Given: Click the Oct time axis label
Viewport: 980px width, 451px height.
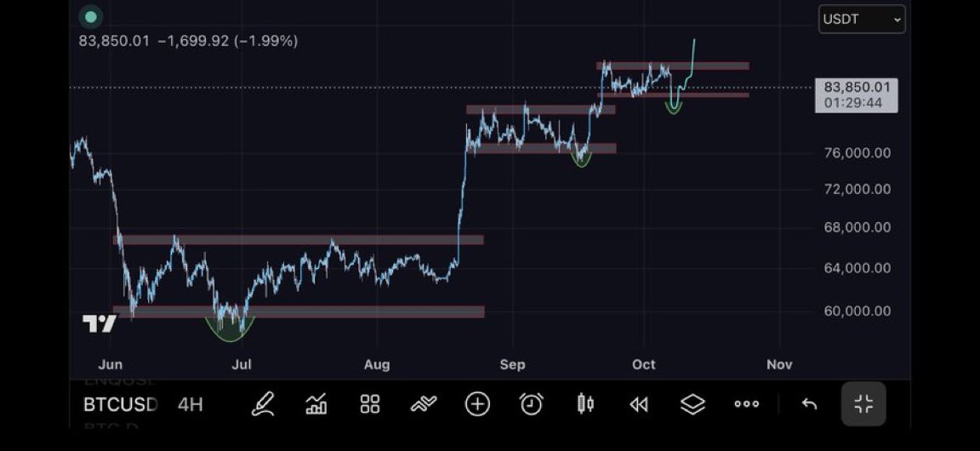Looking at the screenshot, I should click(644, 365).
